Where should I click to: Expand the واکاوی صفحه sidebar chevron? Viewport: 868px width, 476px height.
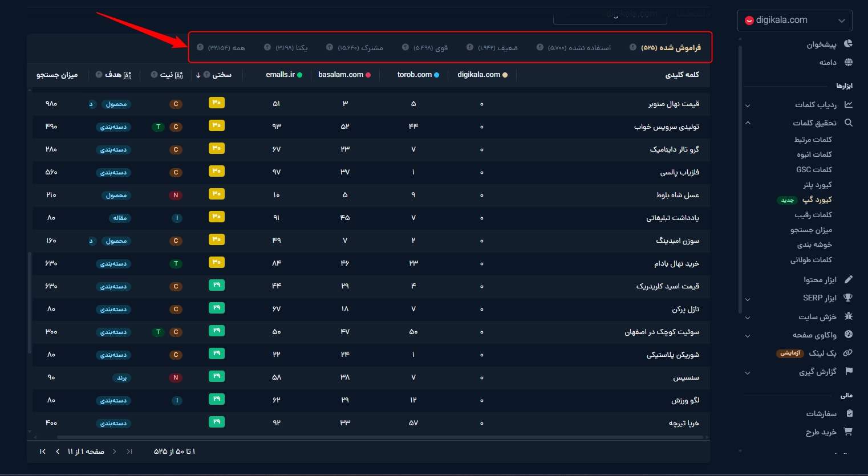coord(748,336)
